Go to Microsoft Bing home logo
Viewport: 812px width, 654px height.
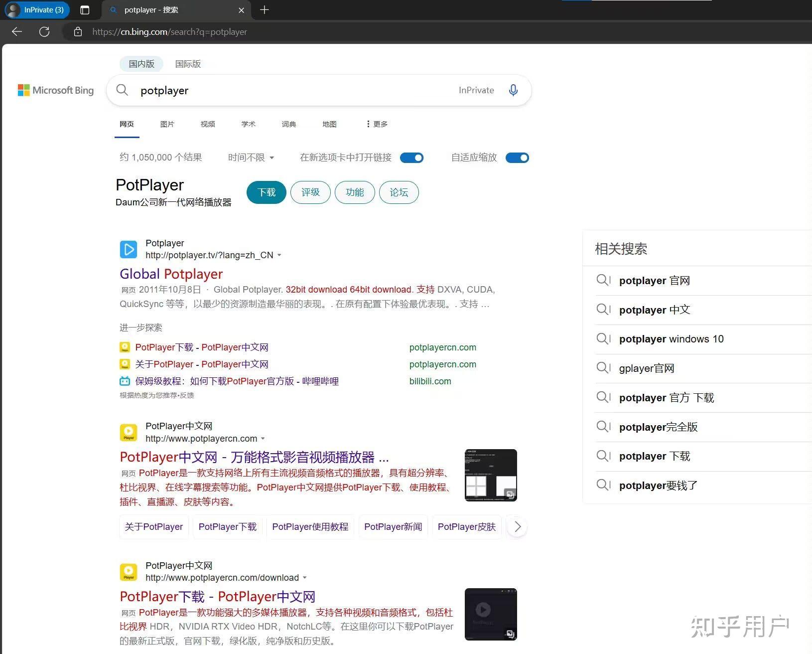pos(56,90)
